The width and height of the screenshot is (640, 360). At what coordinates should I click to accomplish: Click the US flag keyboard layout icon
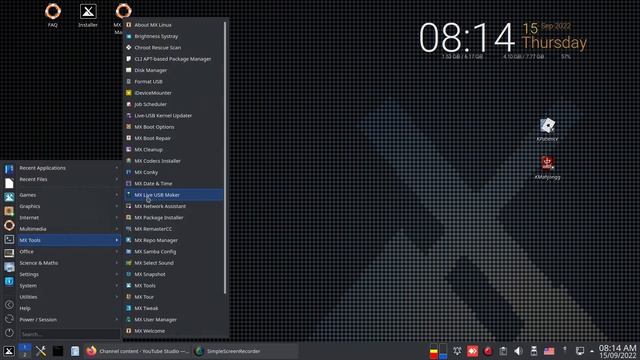[x=549, y=351]
